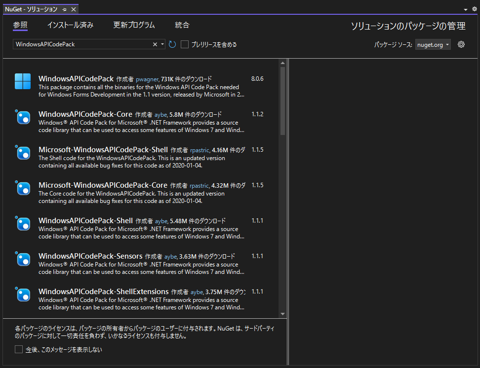Close the NuGet solution tab
Viewport: 480px width, 368px height.
[74, 9]
